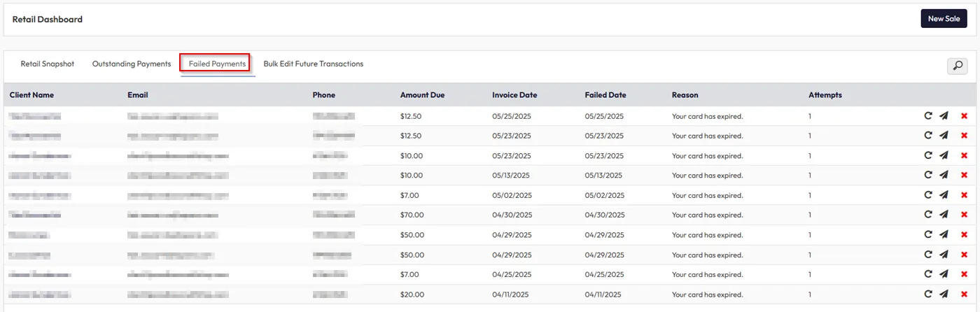Sort by Failed Date column header
This screenshot has width=980, height=312.
pyautogui.click(x=605, y=95)
